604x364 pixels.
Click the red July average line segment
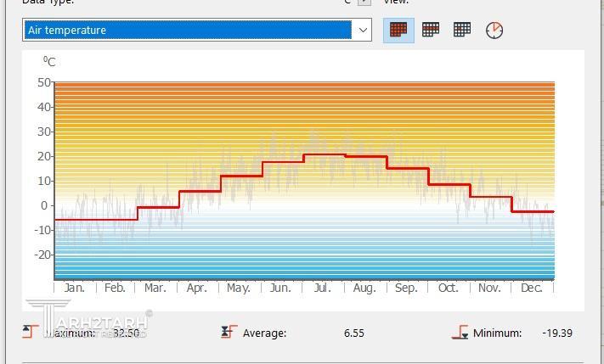(324, 154)
